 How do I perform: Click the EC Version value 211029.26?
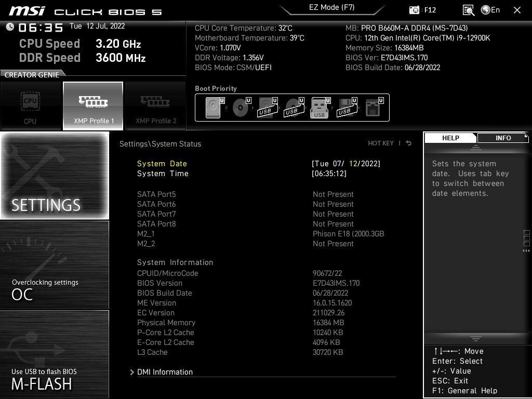(x=328, y=312)
